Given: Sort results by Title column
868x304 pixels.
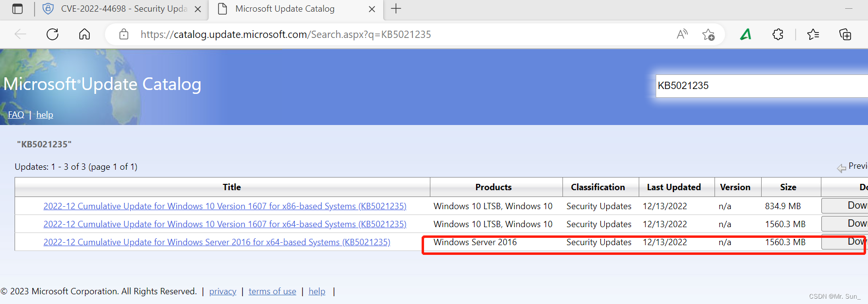Looking at the screenshot, I should (x=232, y=187).
